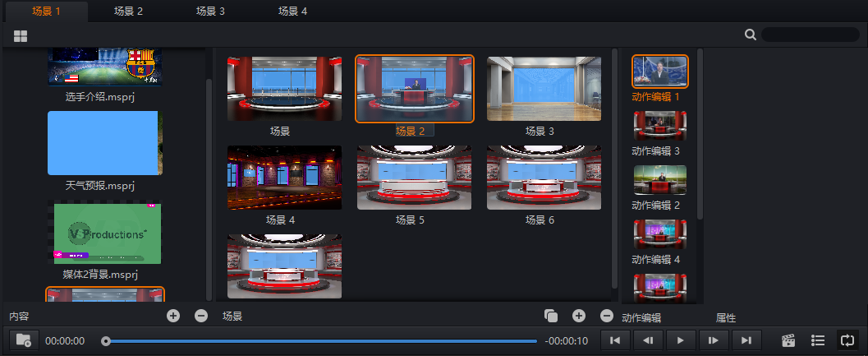
Task: Open the 属性 properties panel label
Action: pos(726,317)
